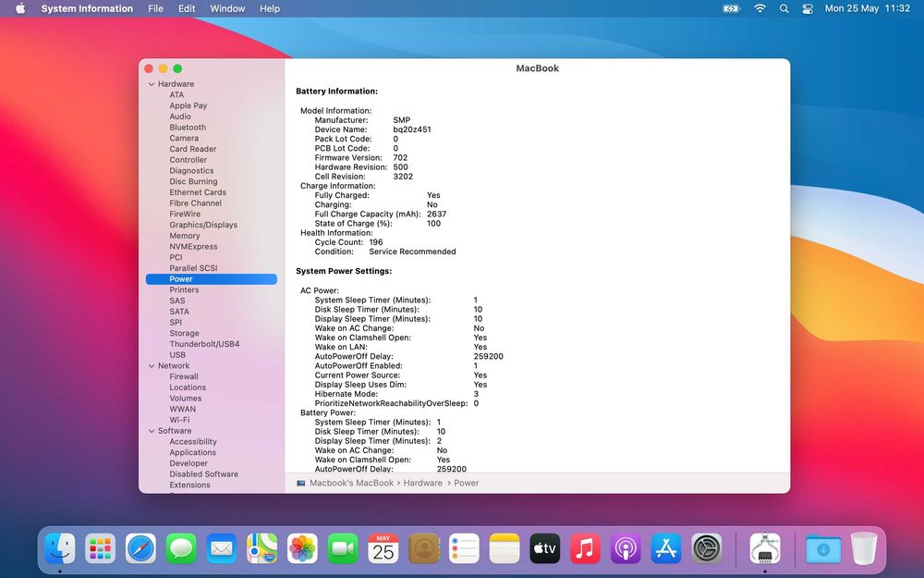Open Calendar showing May 25
Screen dimensions: 924x578
click(x=383, y=548)
